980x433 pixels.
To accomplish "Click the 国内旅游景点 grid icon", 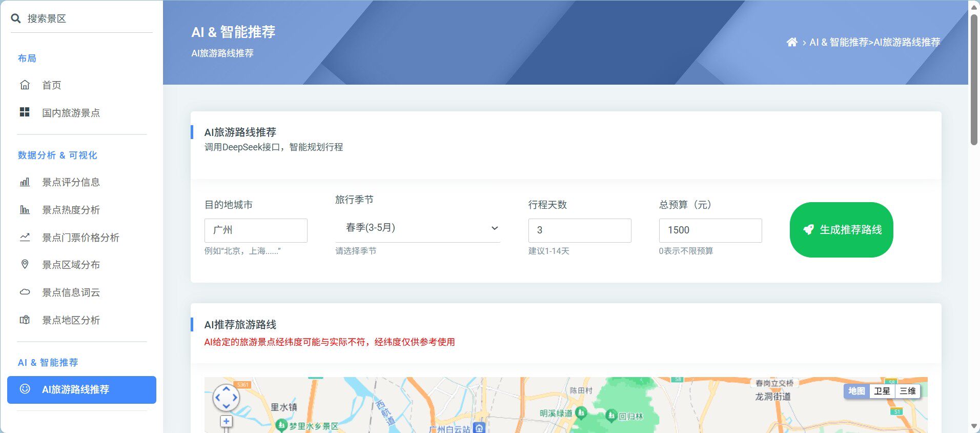I will click(x=25, y=112).
